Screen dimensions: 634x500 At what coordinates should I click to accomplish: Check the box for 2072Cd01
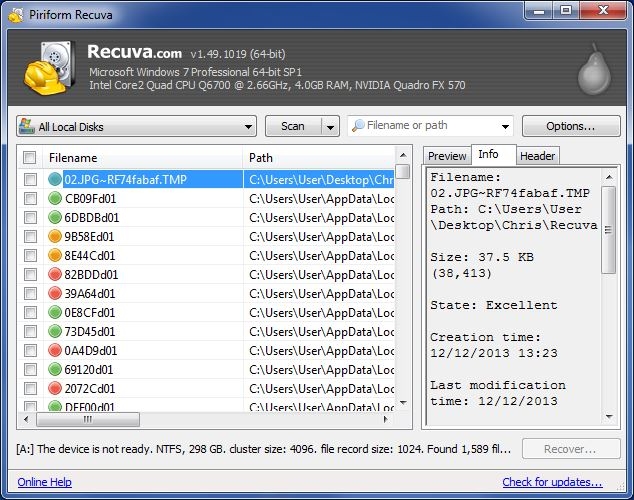[30, 388]
